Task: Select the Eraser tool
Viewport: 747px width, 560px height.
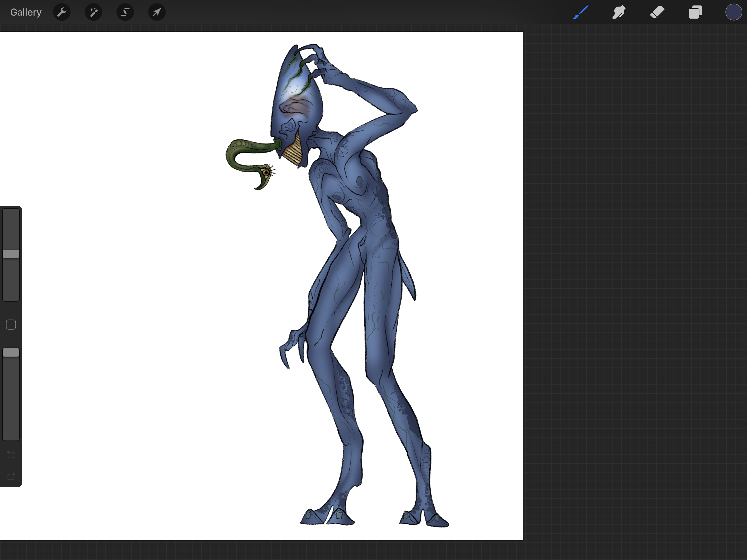Action: click(x=657, y=13)
